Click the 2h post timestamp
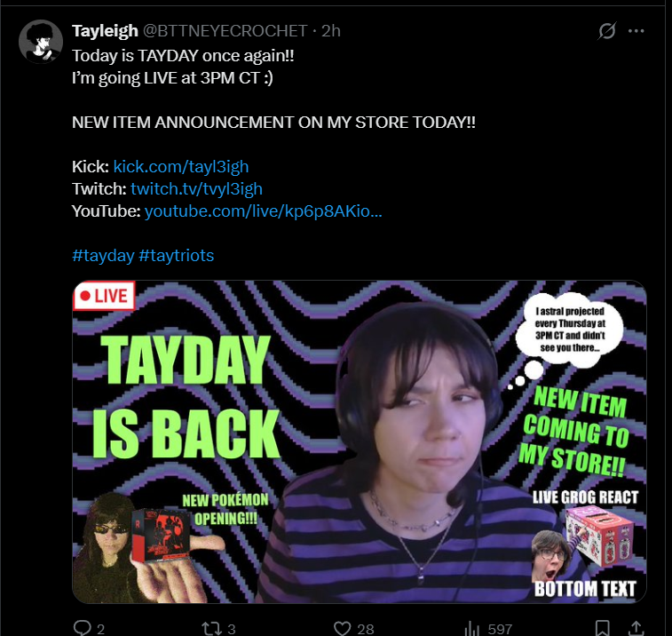Viewport: 672px width, 636px height. point(331,31)
